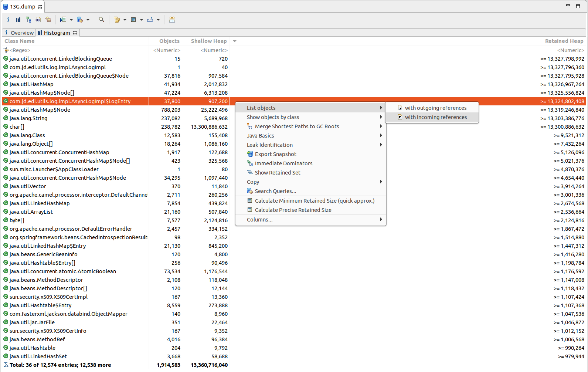Image resolution: width=588 pixels, height=372 pixels.
Task: Close the 13G.dump editor tab
Action: 40,7
